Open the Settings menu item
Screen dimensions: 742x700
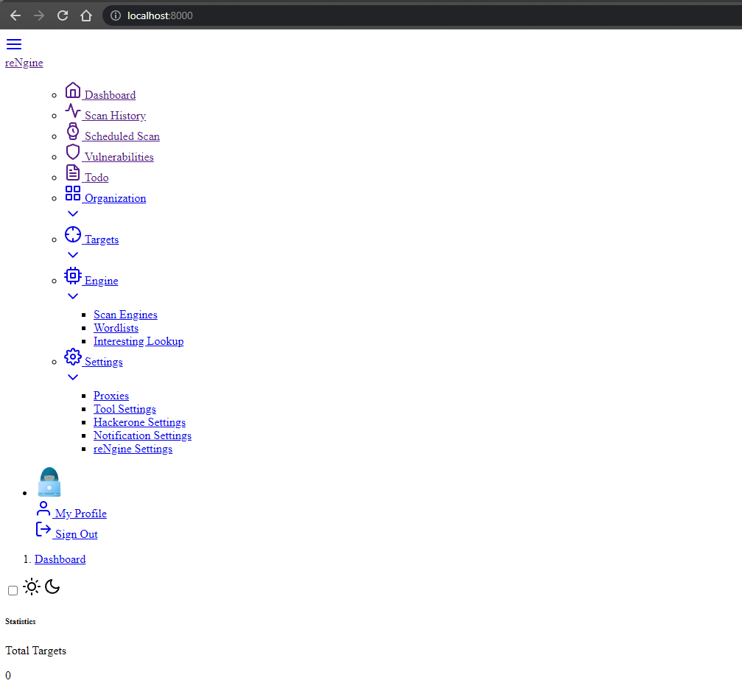coord(104,362)
